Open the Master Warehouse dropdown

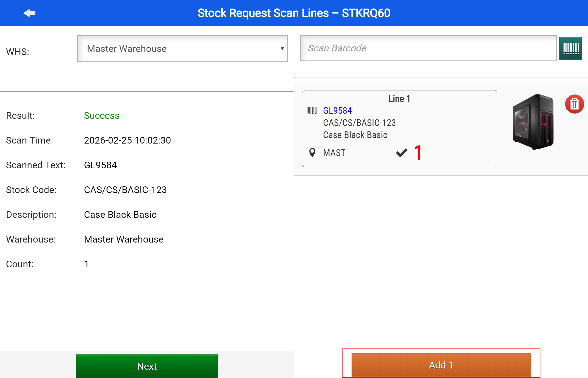coord(182,49)
